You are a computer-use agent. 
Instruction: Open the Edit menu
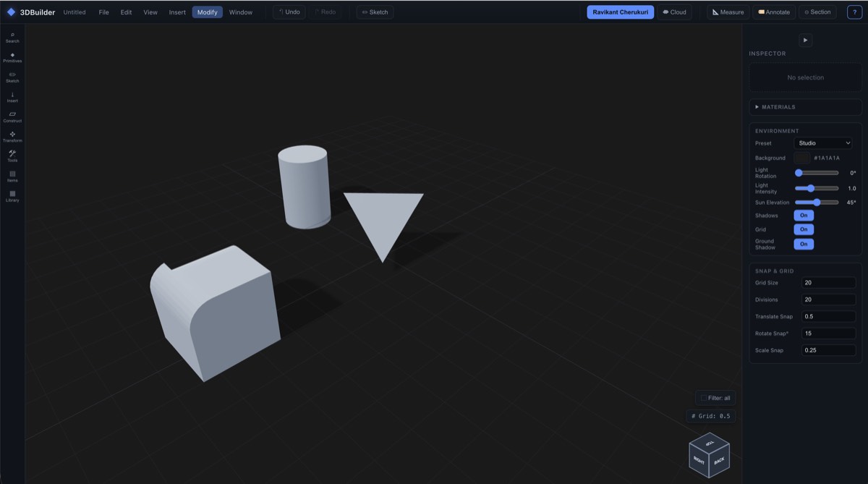(x=126, y=12)
